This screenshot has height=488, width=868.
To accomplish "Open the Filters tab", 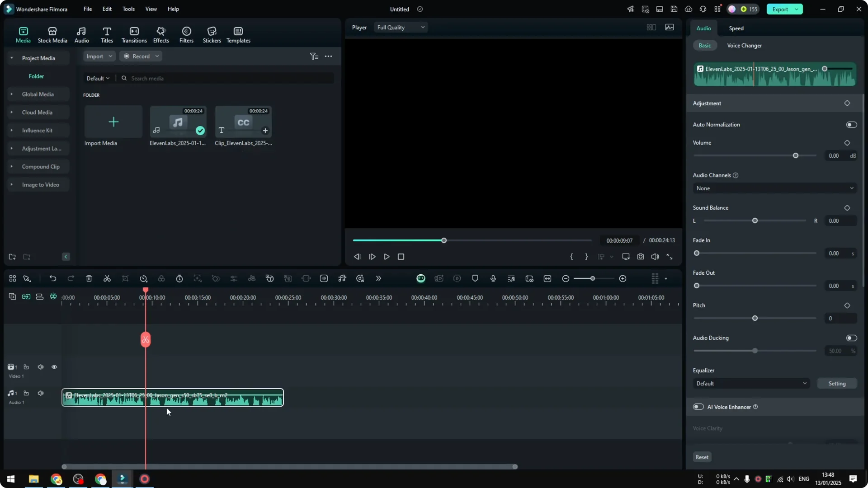I will (186, 35).
